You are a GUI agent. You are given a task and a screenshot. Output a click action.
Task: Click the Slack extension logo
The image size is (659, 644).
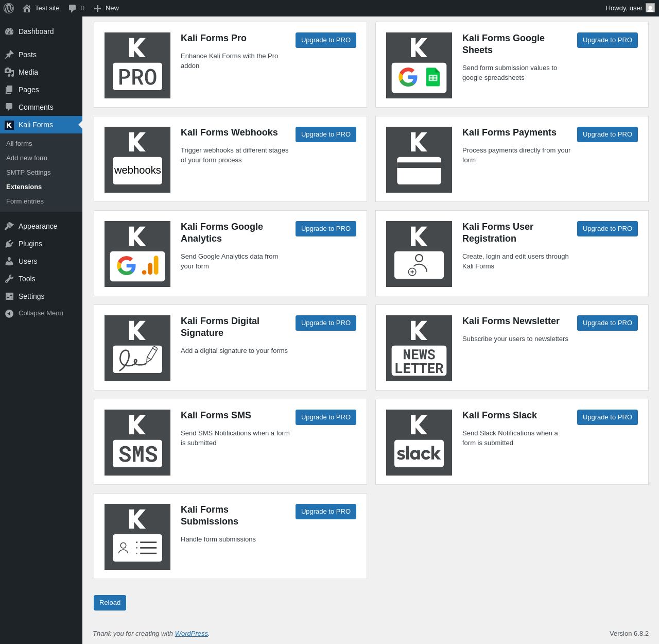[419, 443]
